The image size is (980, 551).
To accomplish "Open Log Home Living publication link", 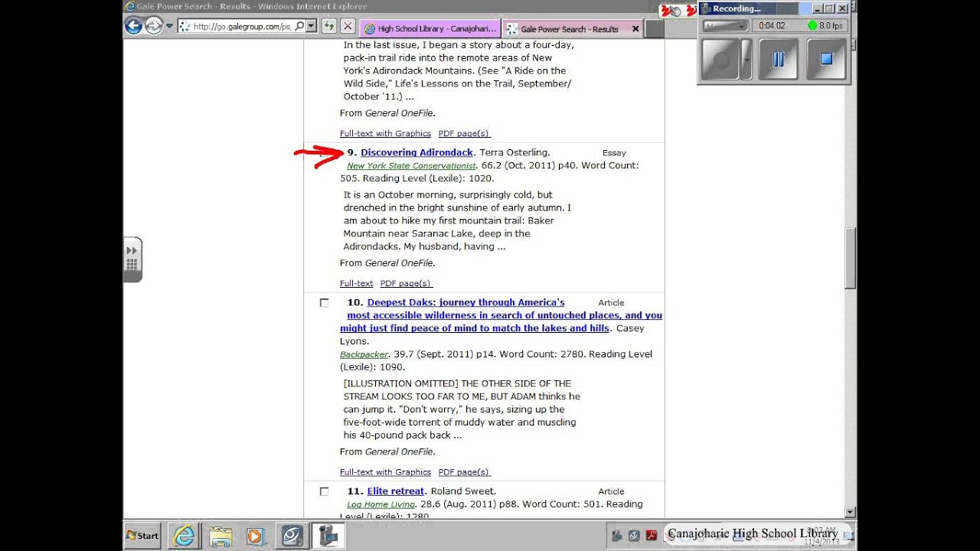I will (381, 504).
